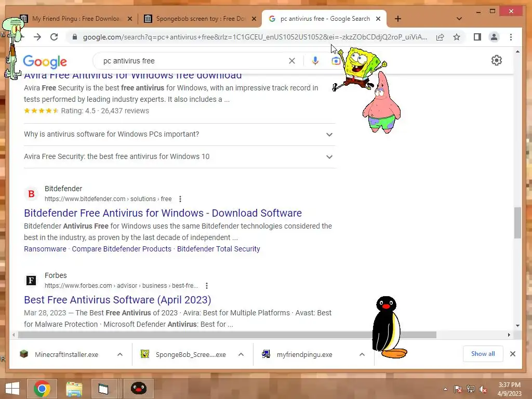Open Chrome's three-dot menu
The image size is (532, 399).
511,37
